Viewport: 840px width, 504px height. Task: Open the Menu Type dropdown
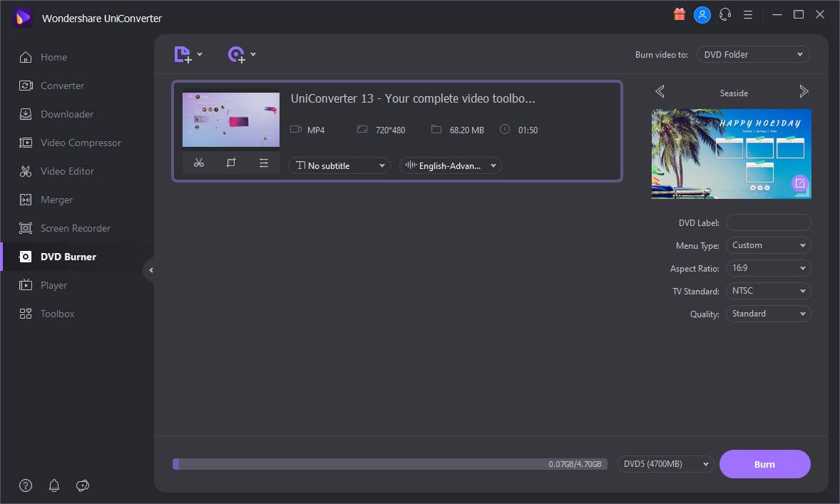click(x=768, y=245)
